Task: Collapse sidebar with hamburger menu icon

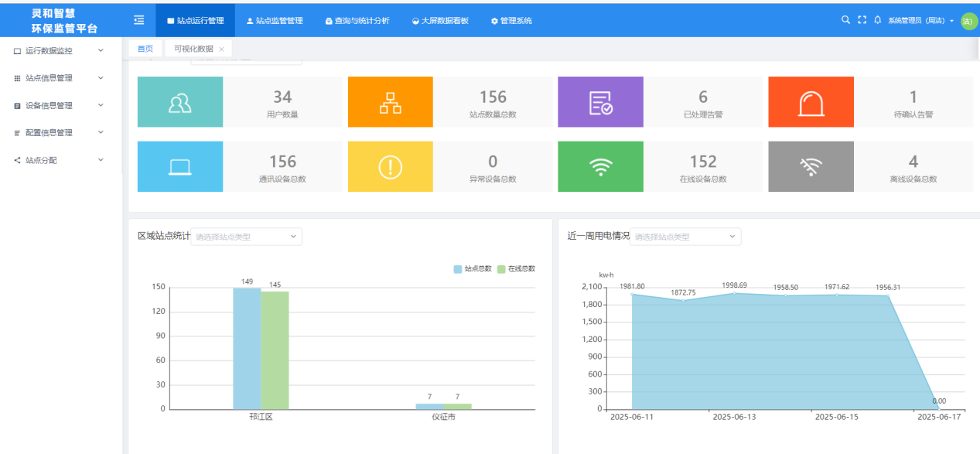Action: pos(139,20)
